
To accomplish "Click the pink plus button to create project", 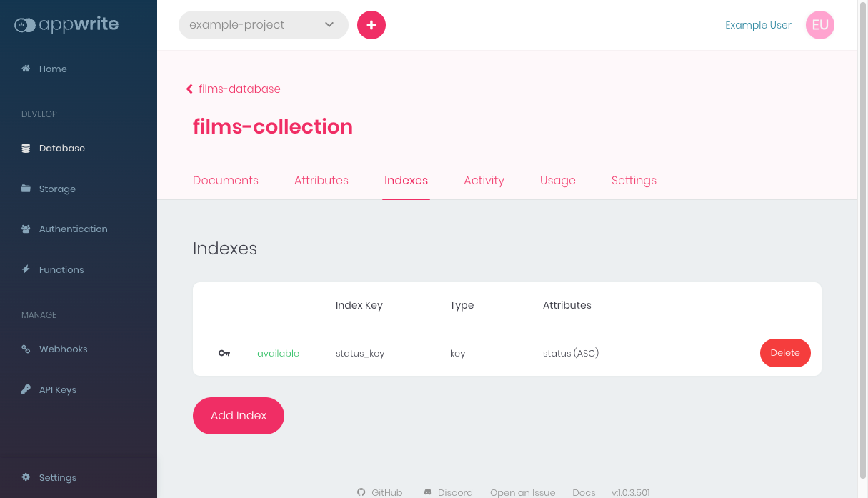I will click(371, 25).
